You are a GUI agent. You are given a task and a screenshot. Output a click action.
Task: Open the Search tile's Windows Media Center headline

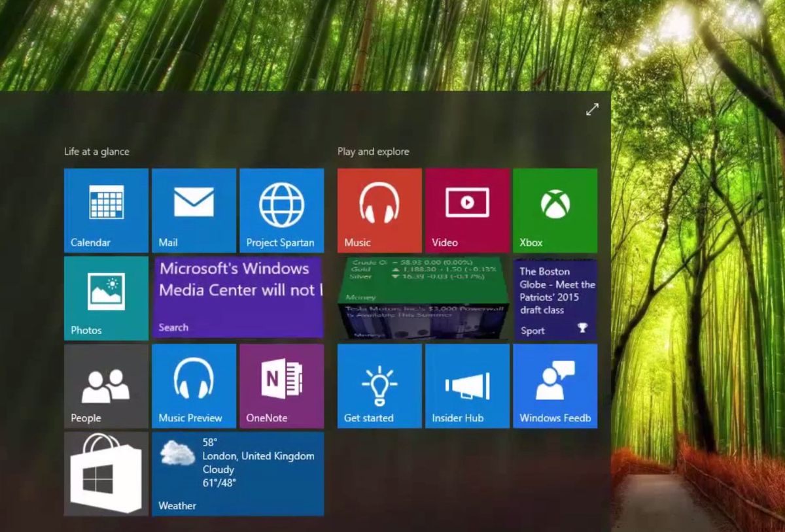pos(237,297)
